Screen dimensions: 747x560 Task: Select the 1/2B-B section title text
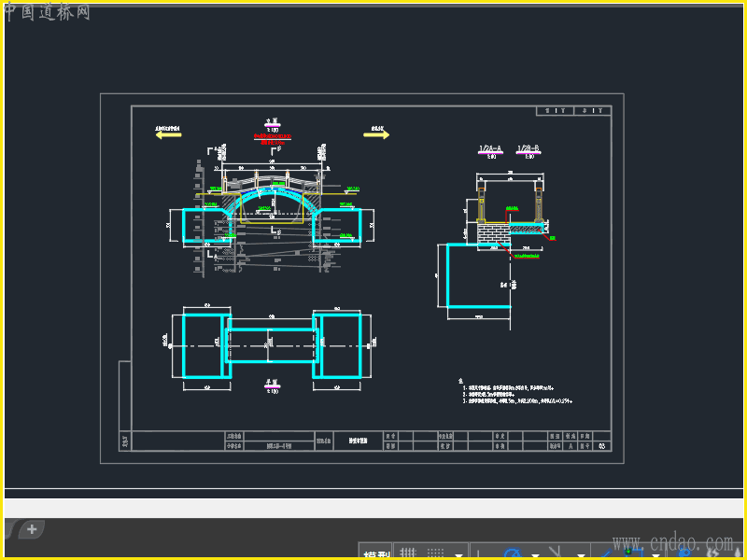click(529, 149)
